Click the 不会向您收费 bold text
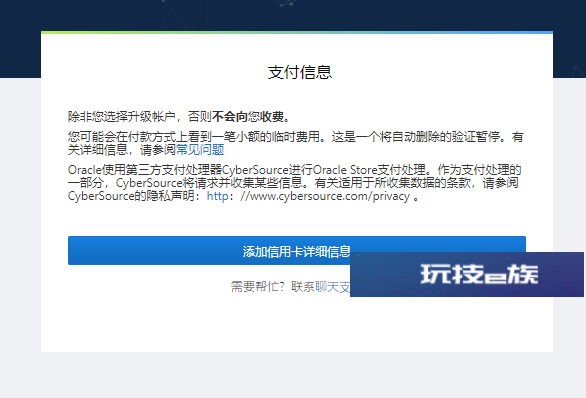Viewport: 586px width, 398px height. 248,117
